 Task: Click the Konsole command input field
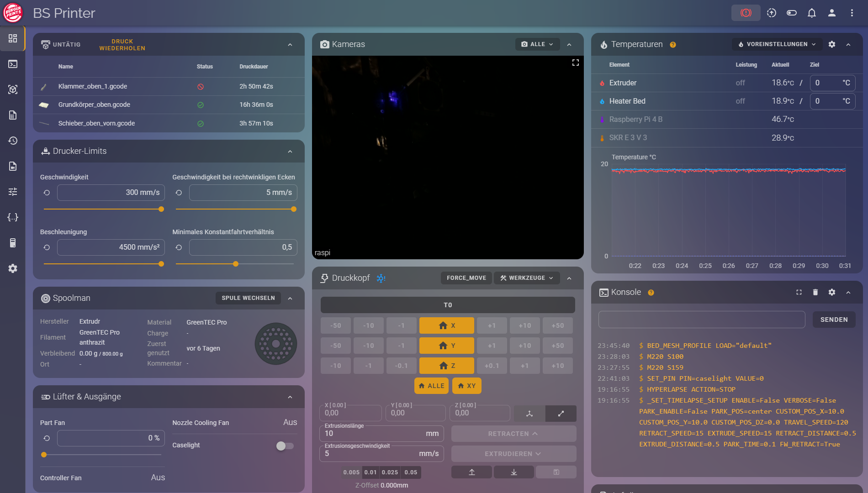click(x=701, y=320)
